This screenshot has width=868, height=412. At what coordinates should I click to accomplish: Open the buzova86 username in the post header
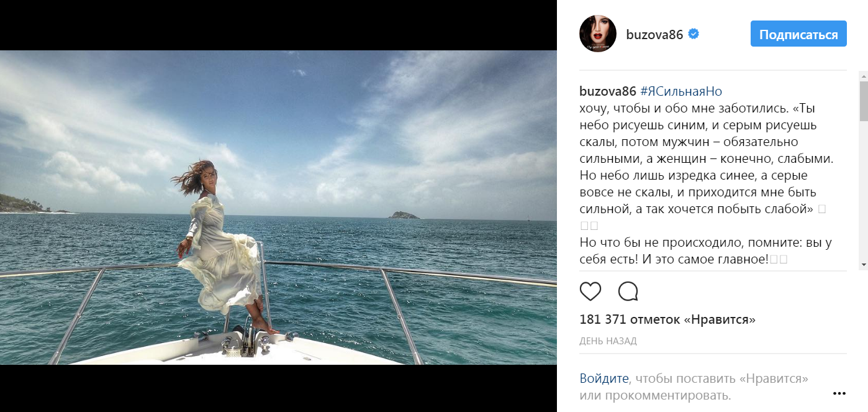654,35
